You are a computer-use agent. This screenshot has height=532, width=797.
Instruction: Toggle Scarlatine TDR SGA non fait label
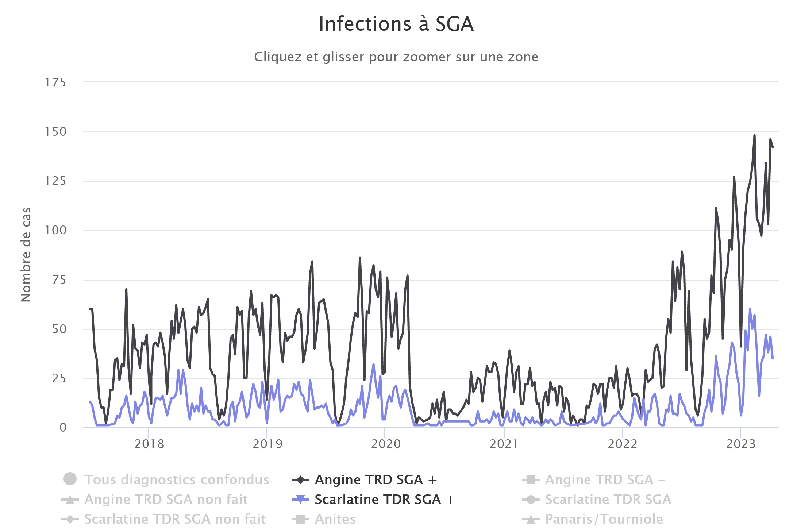click(175, 519)
